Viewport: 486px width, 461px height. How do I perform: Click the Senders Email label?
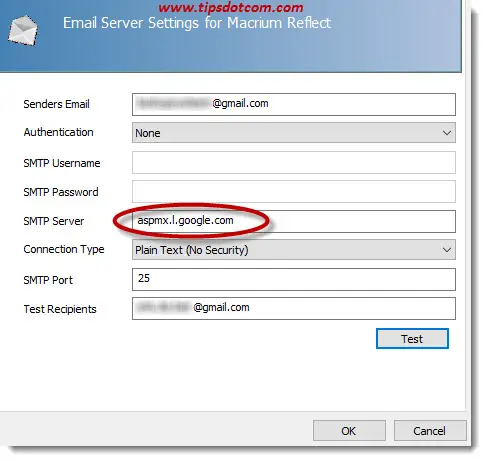tap(56, 104)
